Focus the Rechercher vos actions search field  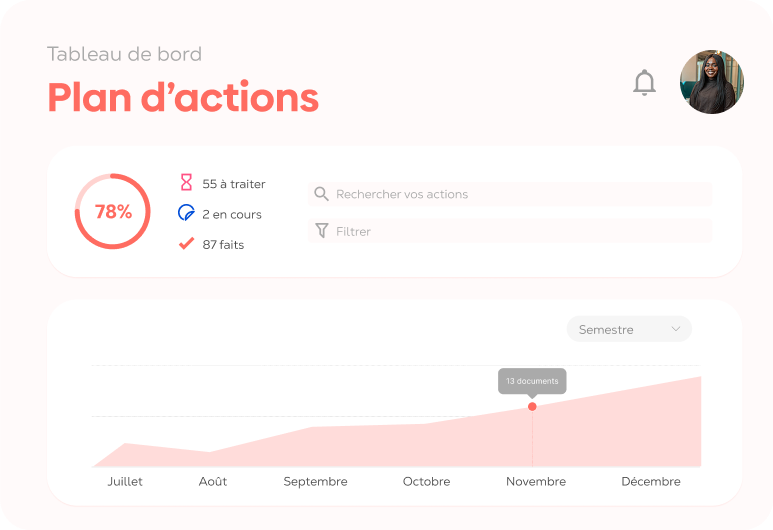510,194
